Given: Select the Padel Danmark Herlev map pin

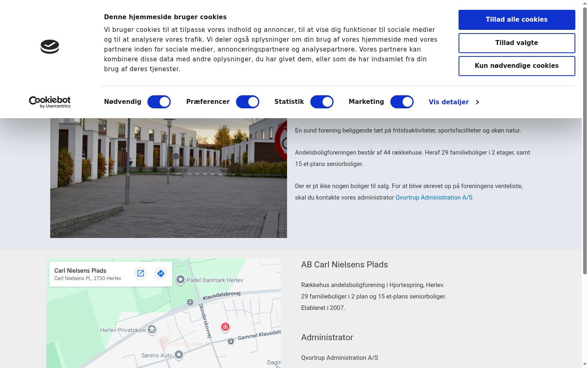Looking at the screenshot, I should point(180,280).
